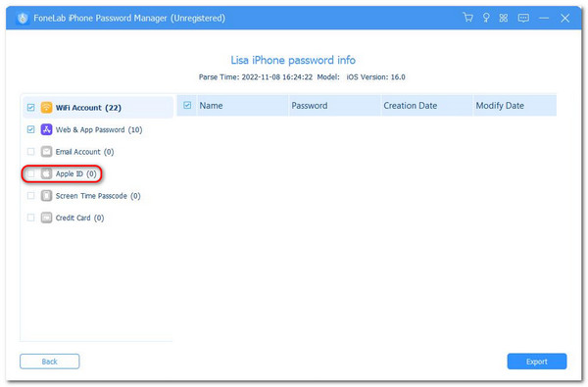Viewport: 588px width, 387px height.
Task: Click the FoneLab shield logo icon
Action: tap(23, 18)
